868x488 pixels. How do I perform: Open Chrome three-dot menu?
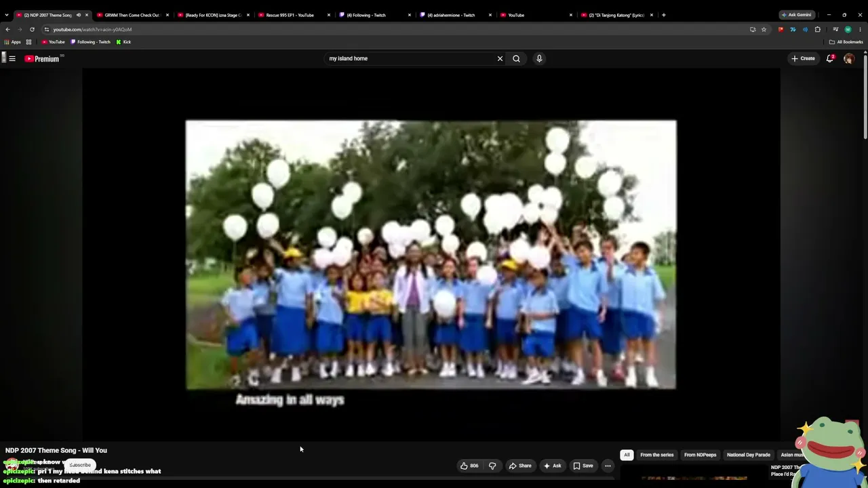(860, 30)
